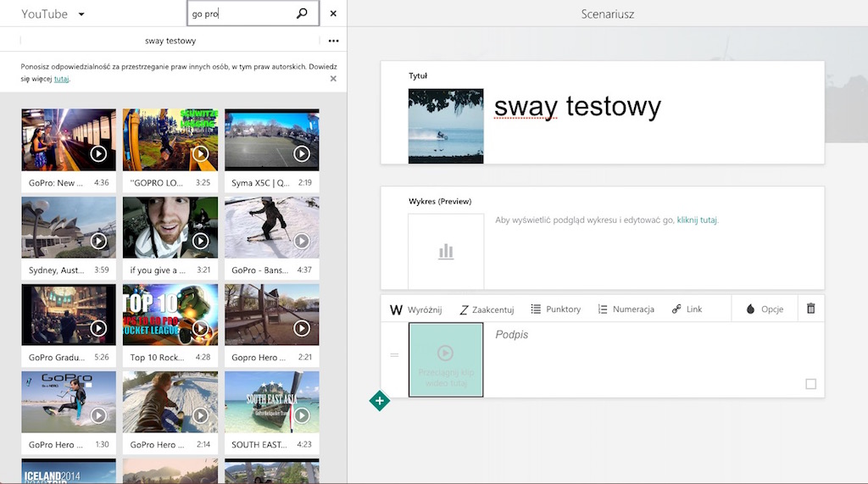The image size is (868, 484).
Task: Apply Wyróżnij emphasis formatting
Action: click(415, 309)
